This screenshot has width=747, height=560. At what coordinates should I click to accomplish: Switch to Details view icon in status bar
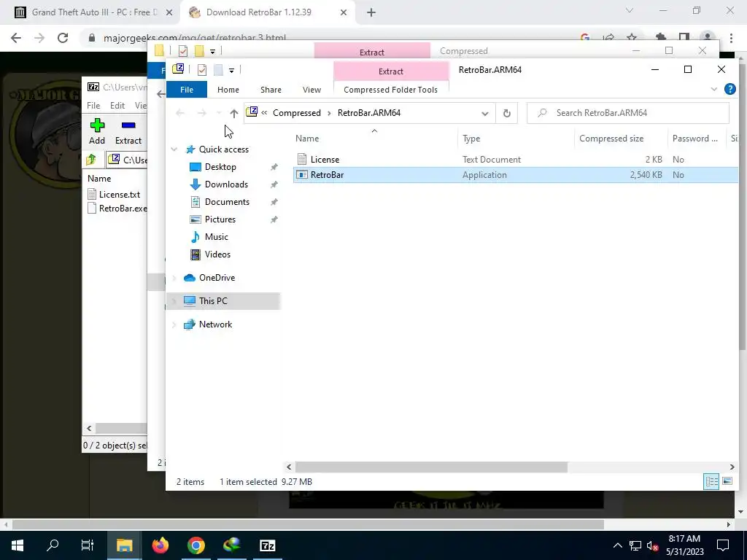tap(712, 481)
